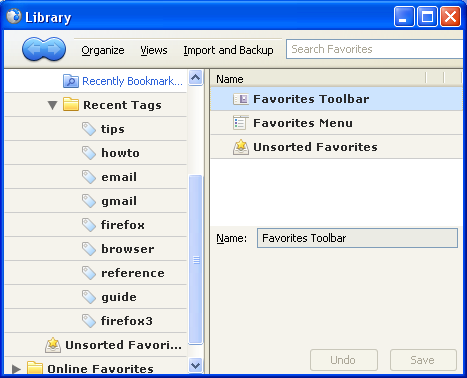Select Unsorted Favori... label in sidebar
The image size is (467, 378).
tap(124, 345)
